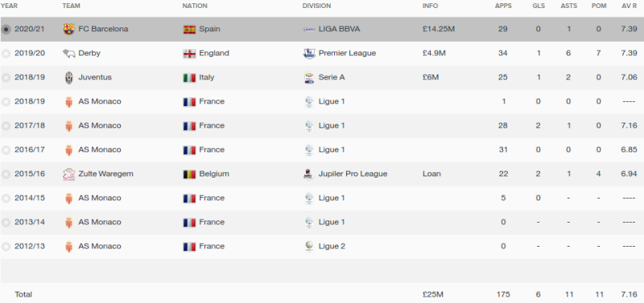
Task: Click the England nation link
Action: click(x=214, y=53)
